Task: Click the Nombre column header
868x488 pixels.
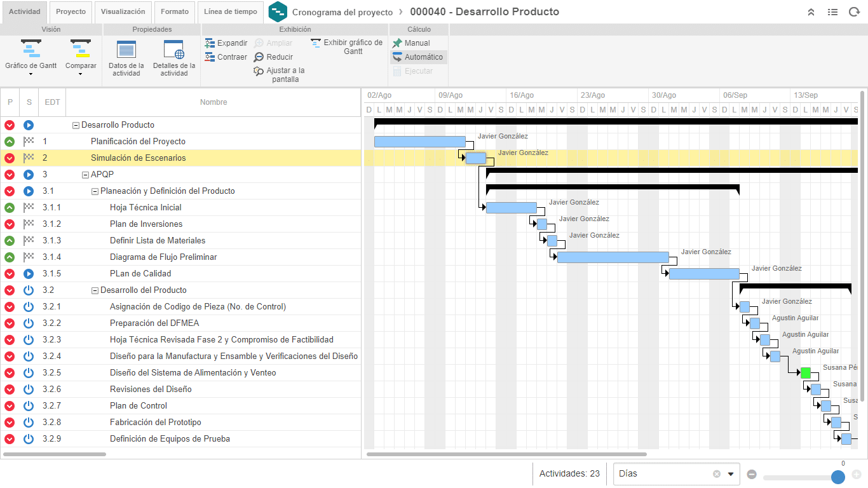Action: click(x=214, y=102)
